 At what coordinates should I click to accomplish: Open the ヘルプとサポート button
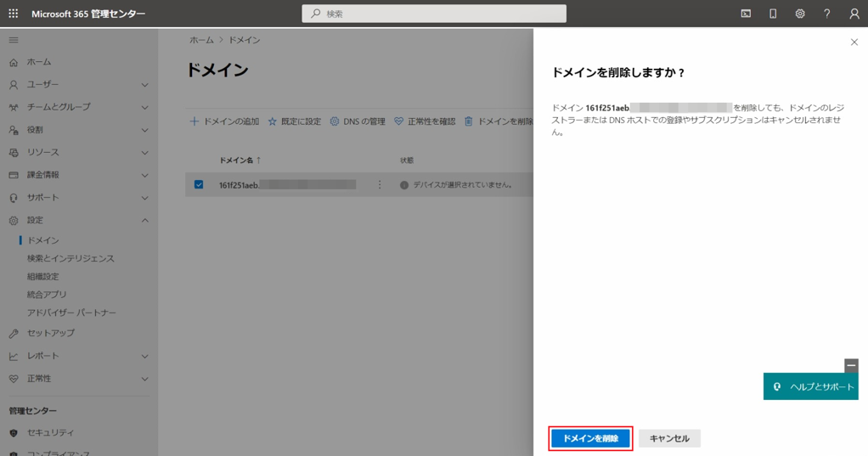pos(811,386)
